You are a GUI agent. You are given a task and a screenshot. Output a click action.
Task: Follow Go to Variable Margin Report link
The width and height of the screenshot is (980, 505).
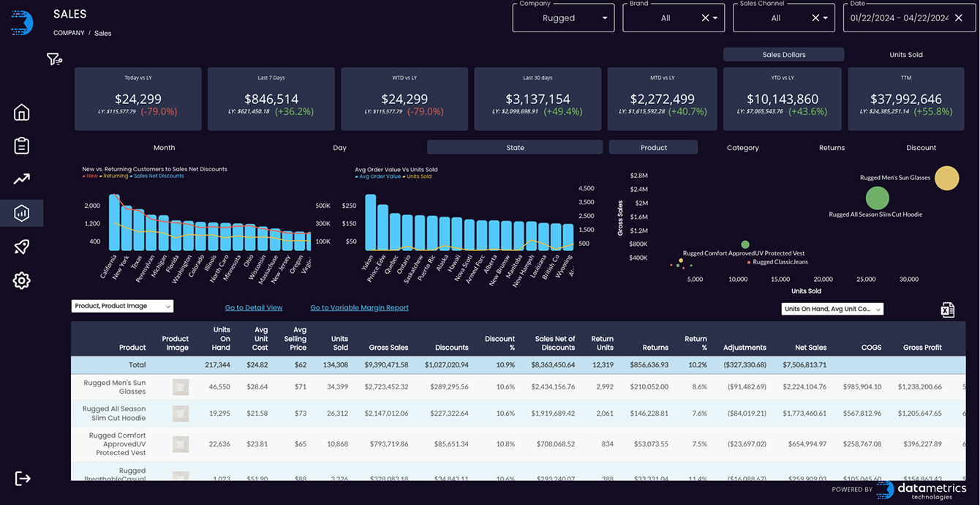(359, 308)
